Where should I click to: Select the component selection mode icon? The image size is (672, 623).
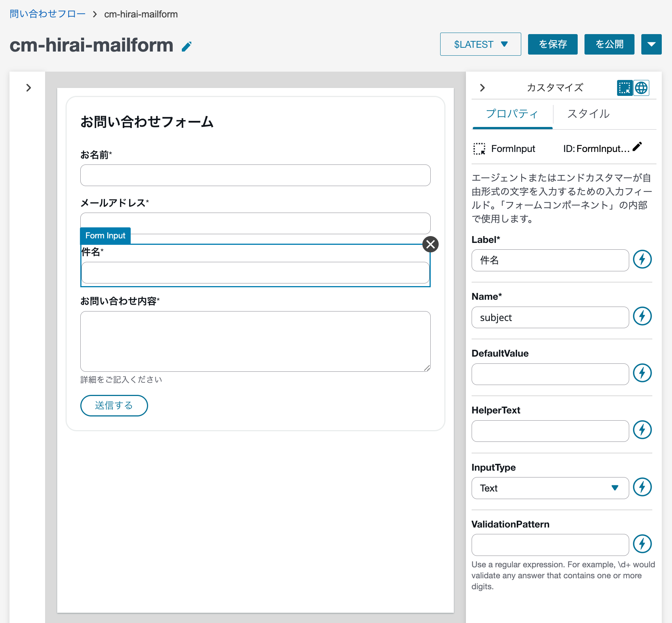(x=625, y=88)
